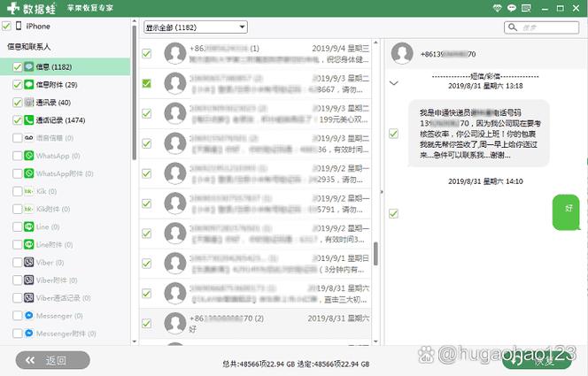Click the WhatsApp (0) icon
The height and width of the screenshot is (376, 588).
coord(29,156)
